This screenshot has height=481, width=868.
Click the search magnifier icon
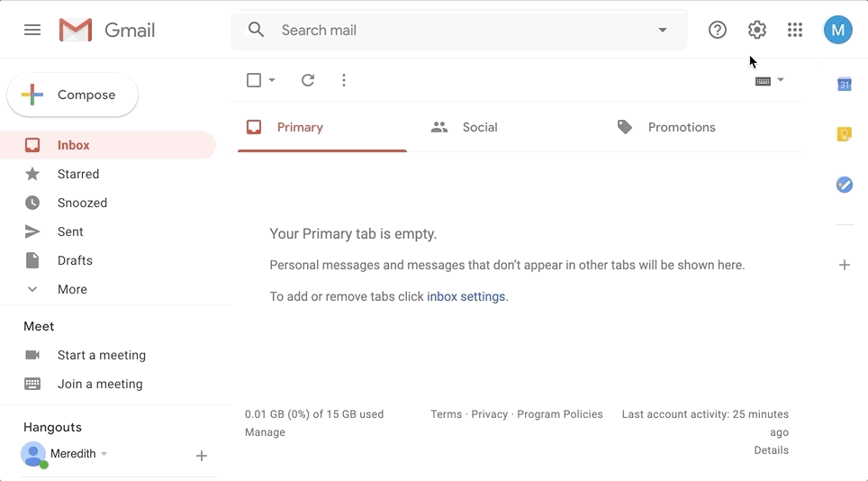pyautogui.click(x=256, y=30)
